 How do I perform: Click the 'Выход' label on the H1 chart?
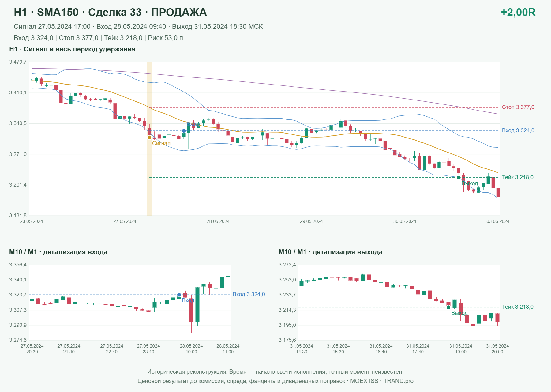click(x=470, y=183)
